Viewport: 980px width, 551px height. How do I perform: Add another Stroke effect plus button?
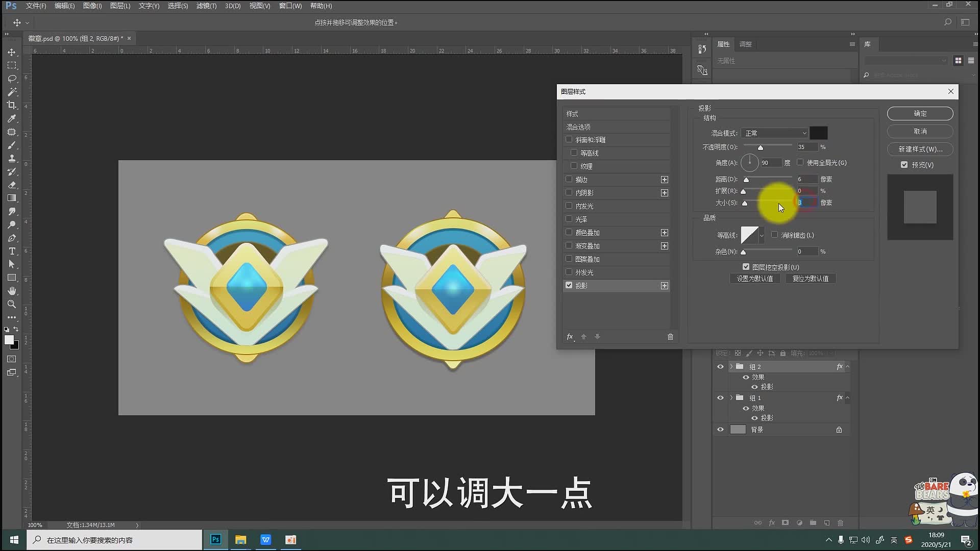pyautogui.click(x=665, y=180)
